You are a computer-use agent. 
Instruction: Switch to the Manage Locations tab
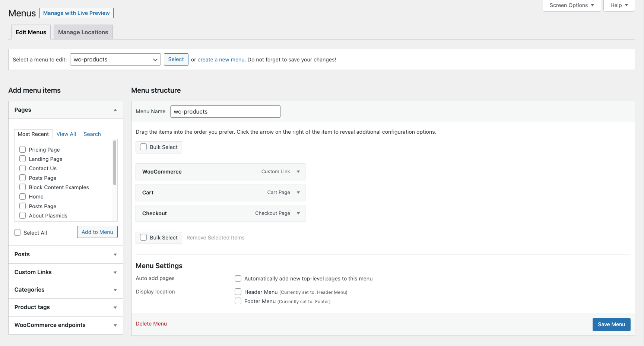83,32
